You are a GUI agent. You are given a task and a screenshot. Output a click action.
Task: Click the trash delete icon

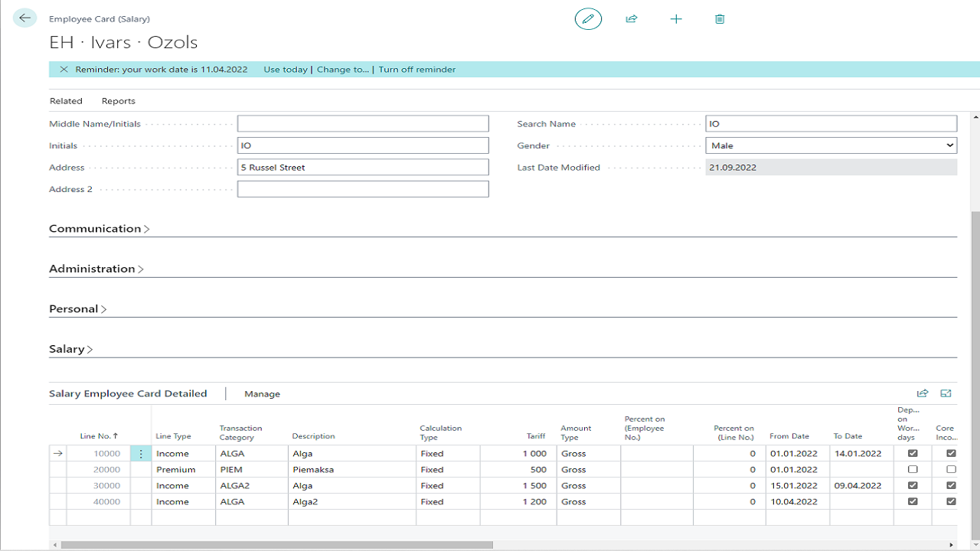point(720,19)
